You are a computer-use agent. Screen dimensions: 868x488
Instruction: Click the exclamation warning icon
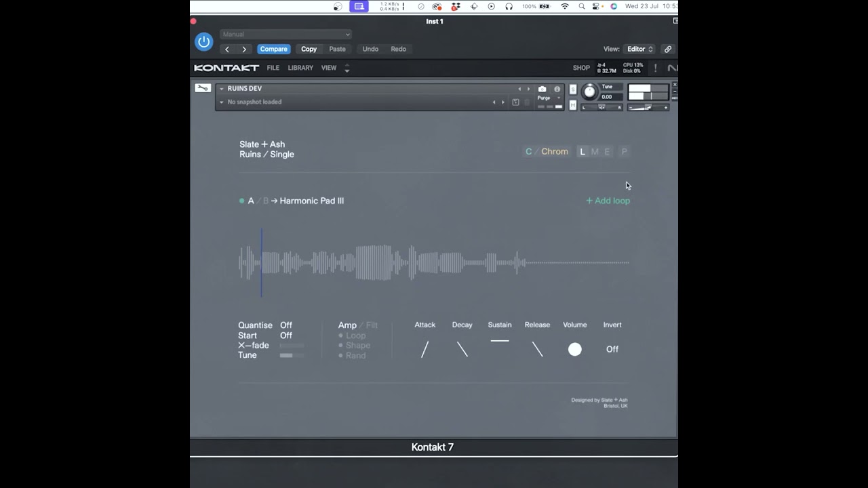coord(655,68)
